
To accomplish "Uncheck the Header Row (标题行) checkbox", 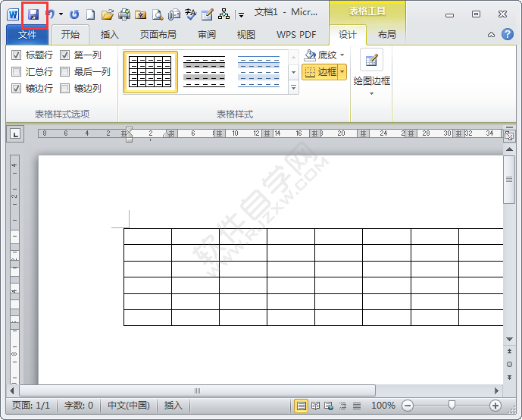I will tap(17, 55).
